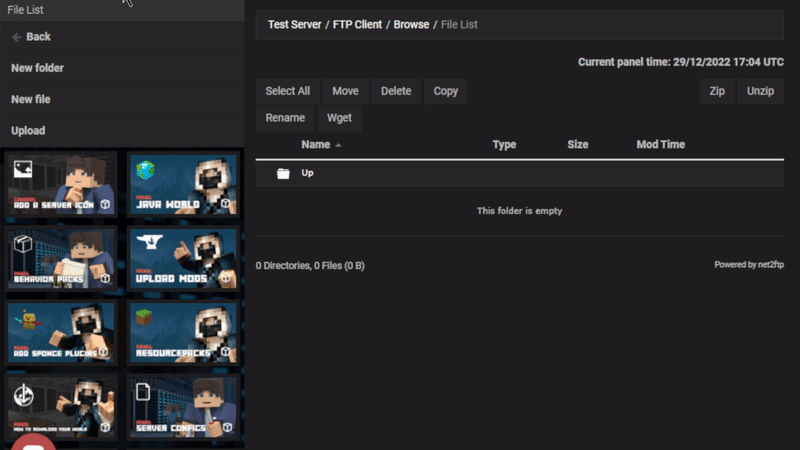
Task: Open Upload Mods tutorial thumbnail
Action: (183, 258)
